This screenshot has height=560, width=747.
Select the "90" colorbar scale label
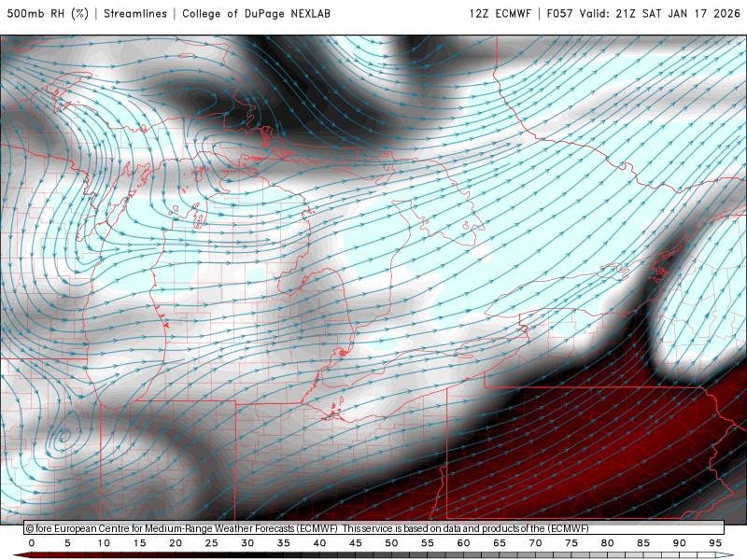(x=680, y=543)
